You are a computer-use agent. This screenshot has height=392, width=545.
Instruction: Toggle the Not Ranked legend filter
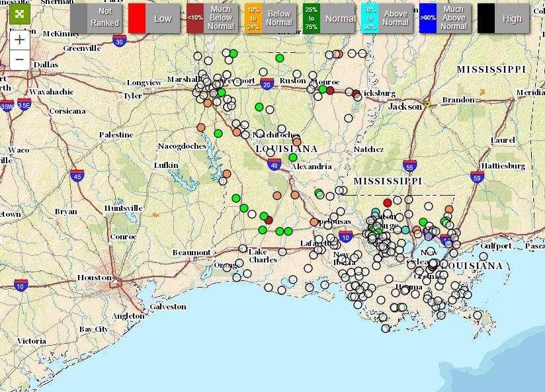point(105,17)
